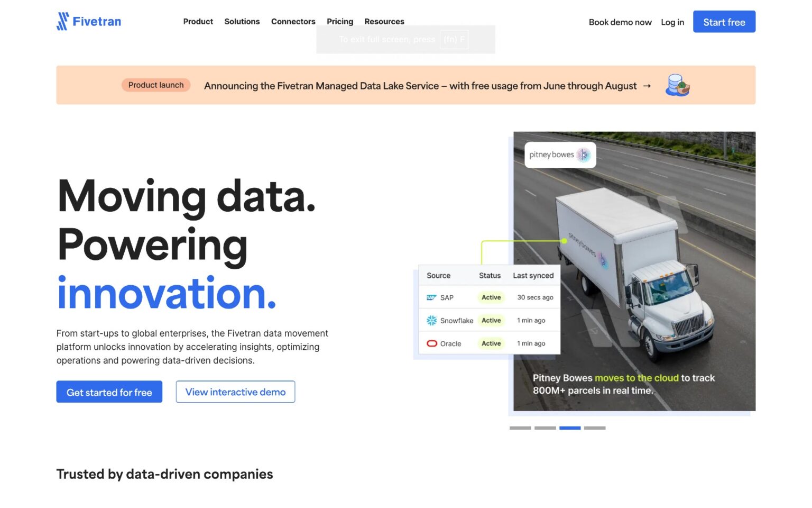The width and height of the screenshot is (812, 508).
Task: Select the first carousel indicator bar
Action: [521, 428]
